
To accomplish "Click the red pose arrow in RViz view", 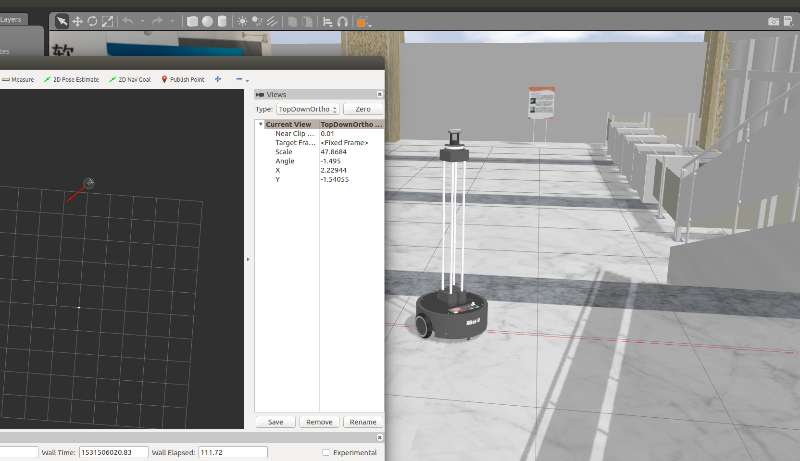I will (77, 193).
